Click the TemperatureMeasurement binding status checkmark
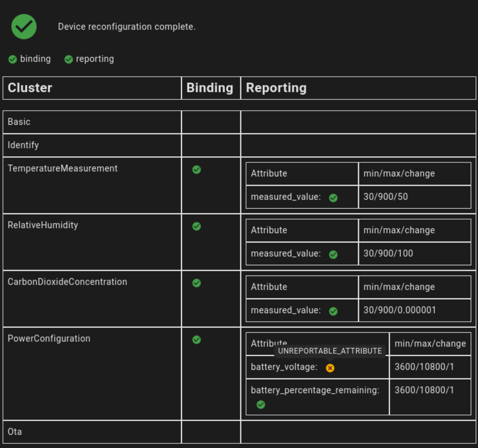 (x=196, y=170)
